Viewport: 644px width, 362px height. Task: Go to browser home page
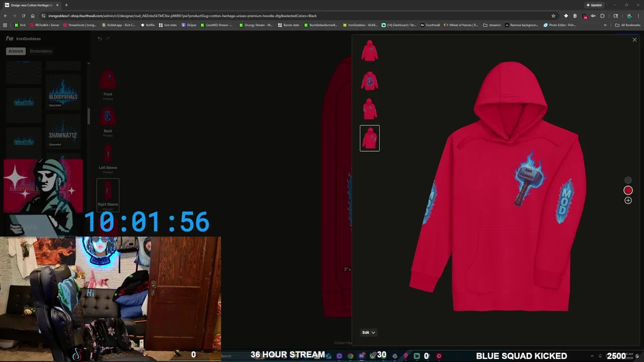tap(33, 16)
